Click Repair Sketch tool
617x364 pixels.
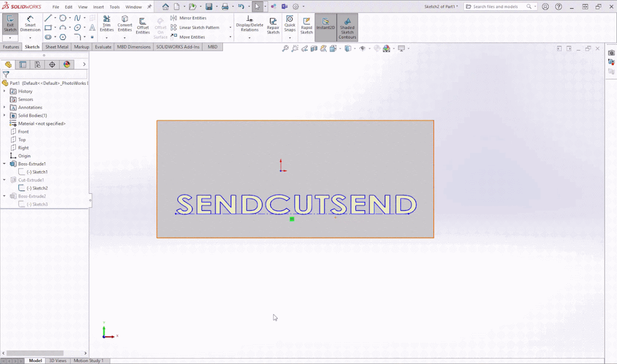(x=273, y=26)
